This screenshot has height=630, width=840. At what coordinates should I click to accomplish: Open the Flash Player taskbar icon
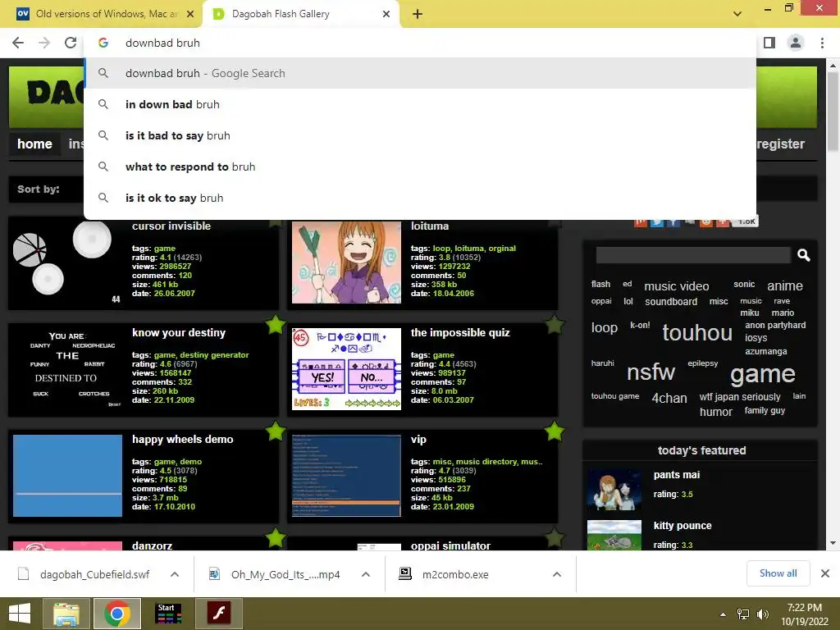(219, 614)
